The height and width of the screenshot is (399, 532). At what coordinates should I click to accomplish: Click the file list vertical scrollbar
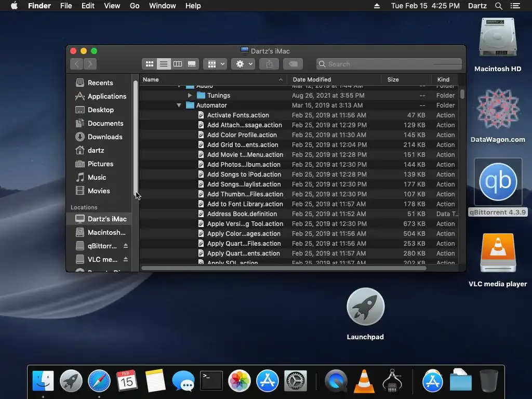[462, 94]
